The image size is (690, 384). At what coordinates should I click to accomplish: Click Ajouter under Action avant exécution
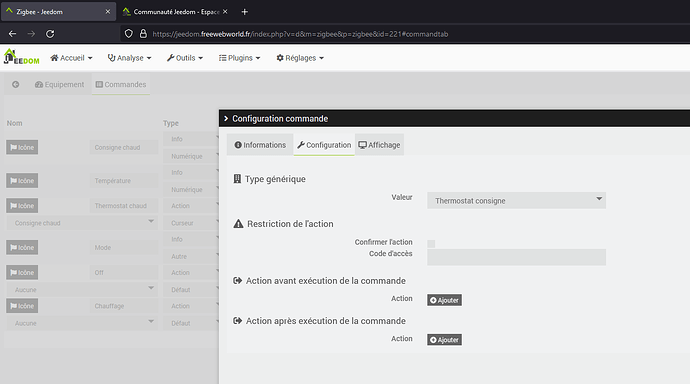(x=444, y=300)
